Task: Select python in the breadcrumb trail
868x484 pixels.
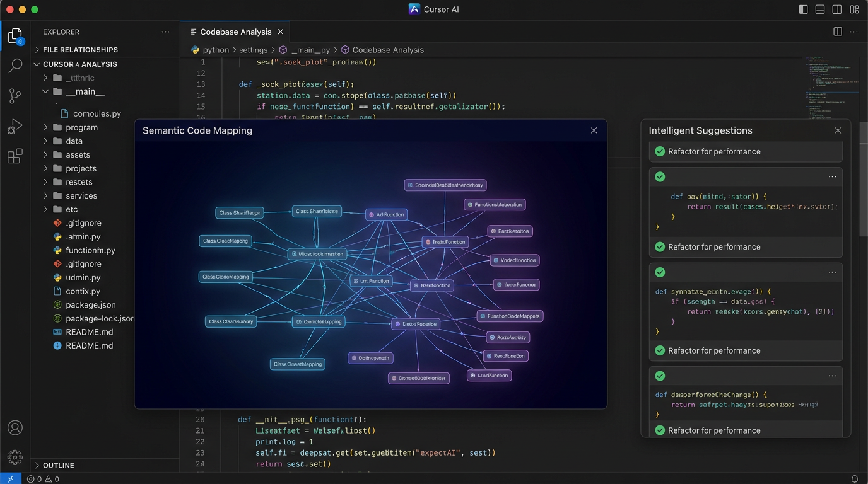Action: coord(215,49)
